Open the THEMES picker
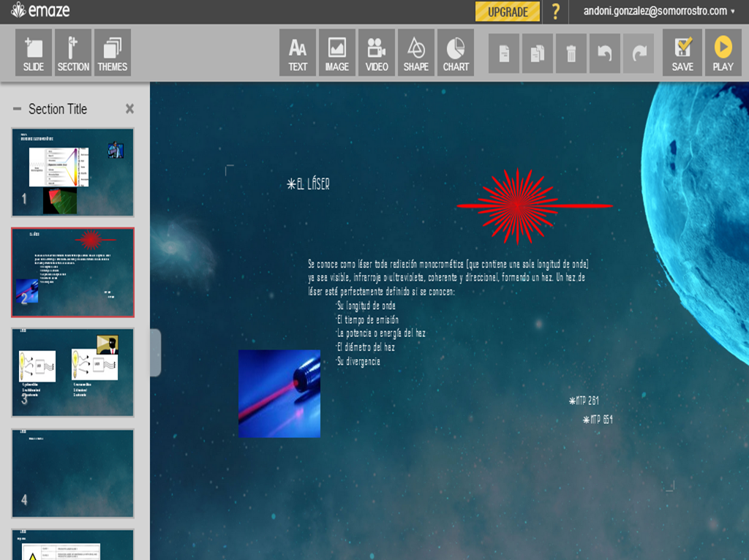 coord(113,53)
